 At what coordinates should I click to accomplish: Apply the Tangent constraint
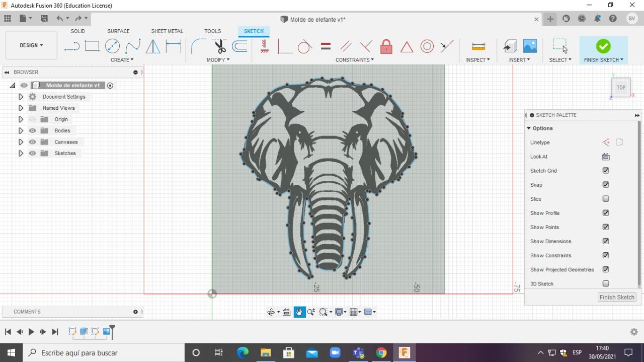(305, 46)
